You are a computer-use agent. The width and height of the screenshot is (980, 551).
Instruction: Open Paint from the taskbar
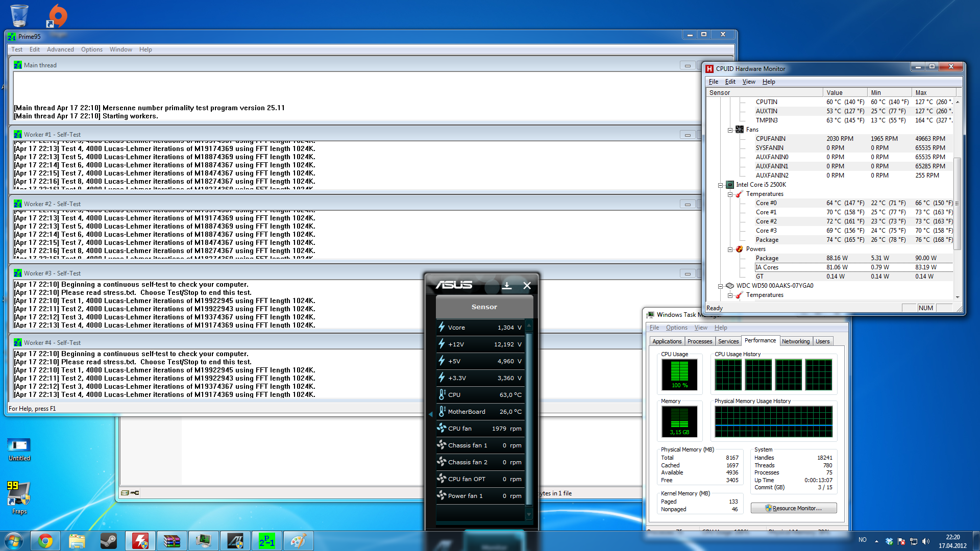tap(299, 541)
